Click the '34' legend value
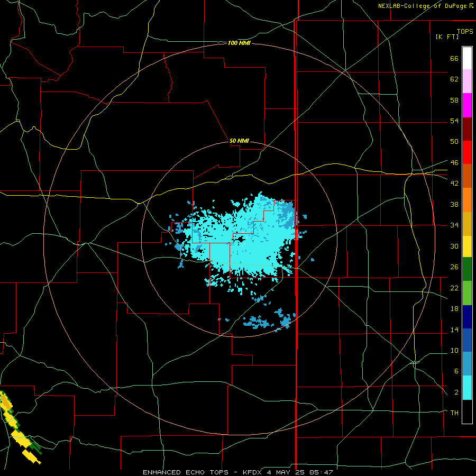The width and height of the screenshot is (476, 476). [x=454, y=225]
